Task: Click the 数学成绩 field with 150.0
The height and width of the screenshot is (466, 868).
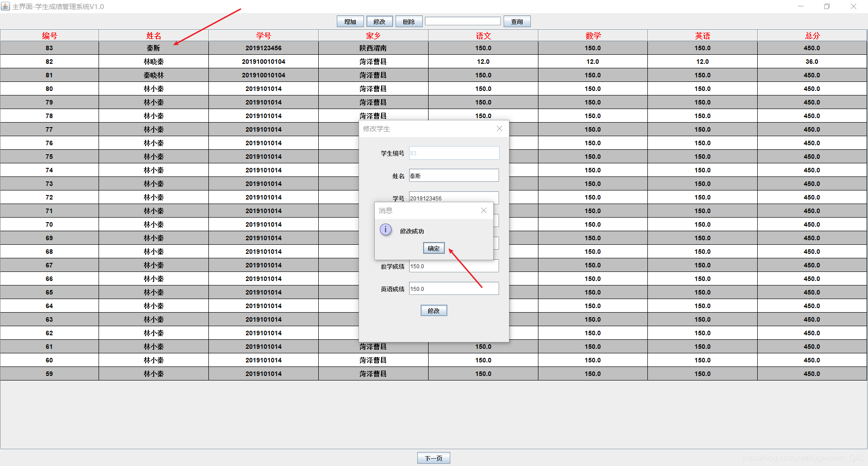Action: click(454, 266)
